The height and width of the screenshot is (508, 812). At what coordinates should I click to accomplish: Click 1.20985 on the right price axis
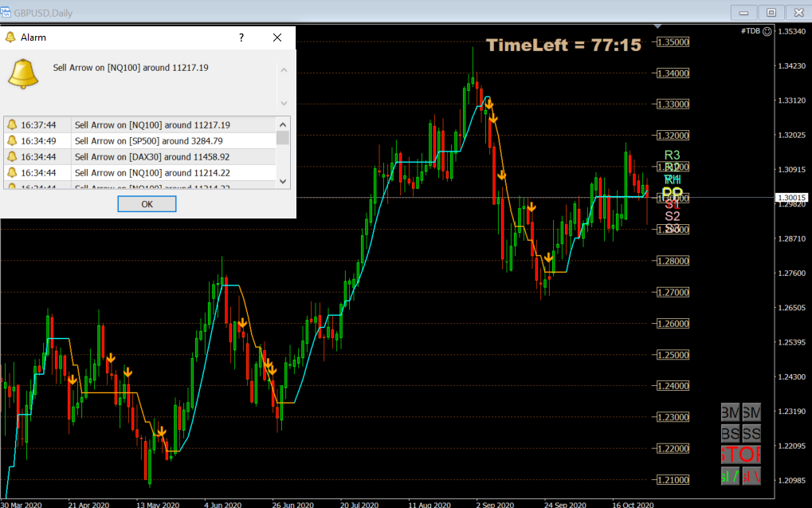(x=792, y=481)
